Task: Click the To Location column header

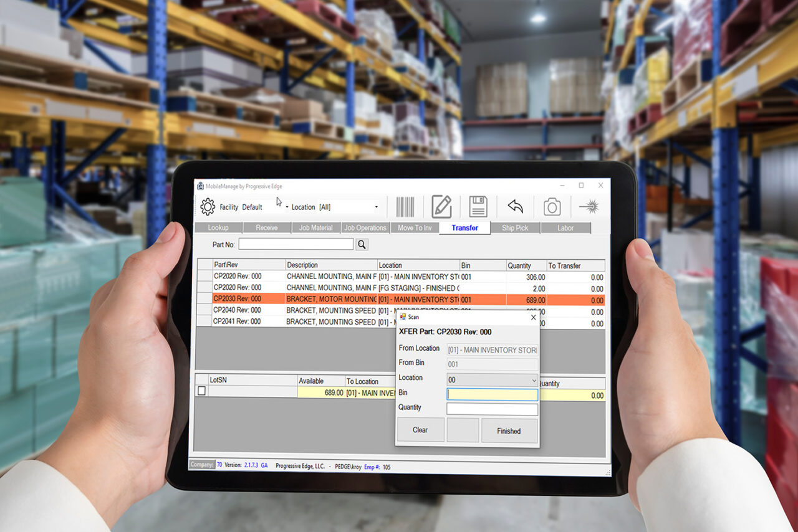Action: [x=370, y=381]
